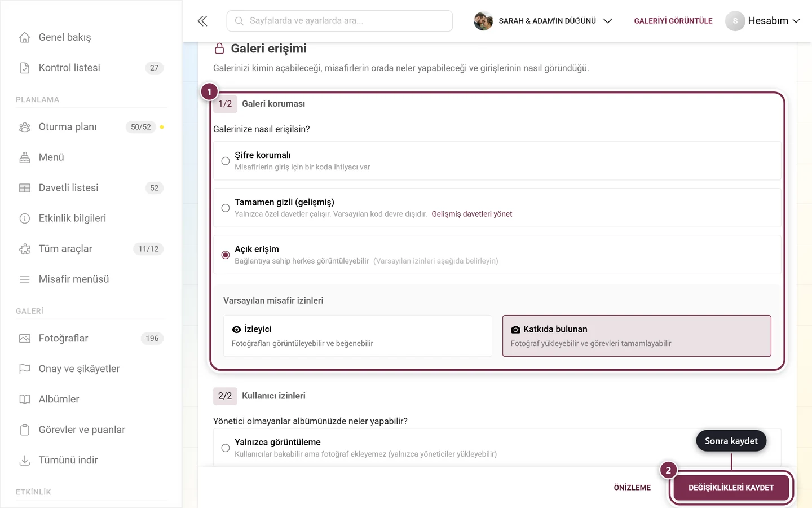Screen dimensions: 812x508
Task: Click the Gelişmiş davetleri yönet link
Action: 472,214
